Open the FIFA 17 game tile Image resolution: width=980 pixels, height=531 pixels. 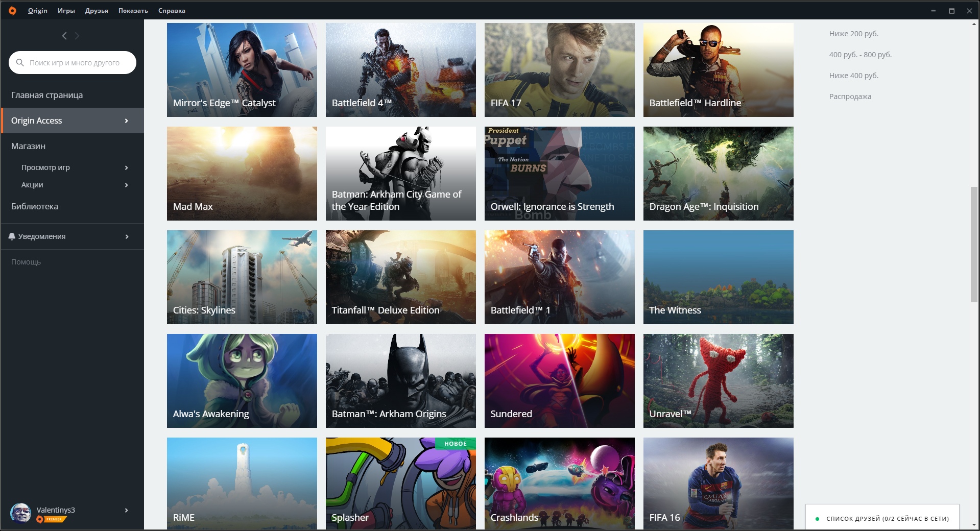point(560,70)
